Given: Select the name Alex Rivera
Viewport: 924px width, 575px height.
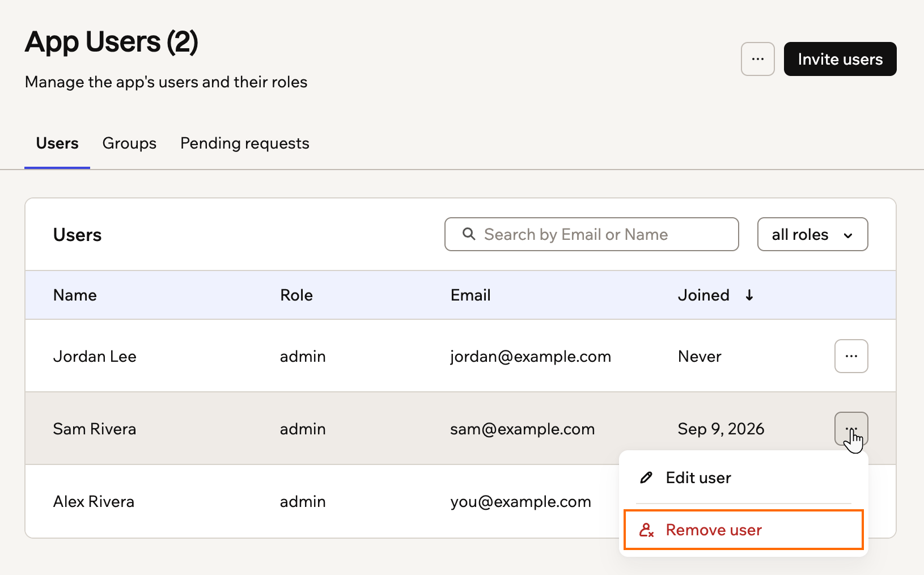Looking at the screenshot, I should [94, 501].
